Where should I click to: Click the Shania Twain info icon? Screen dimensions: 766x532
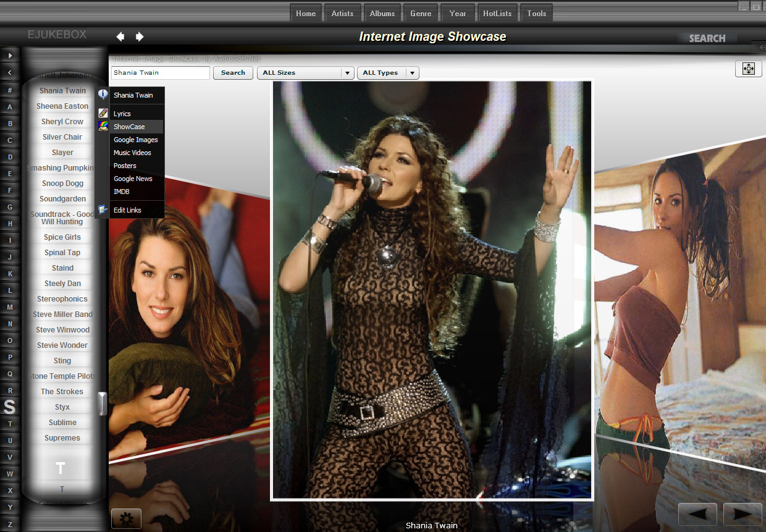[x=103, y=95]
